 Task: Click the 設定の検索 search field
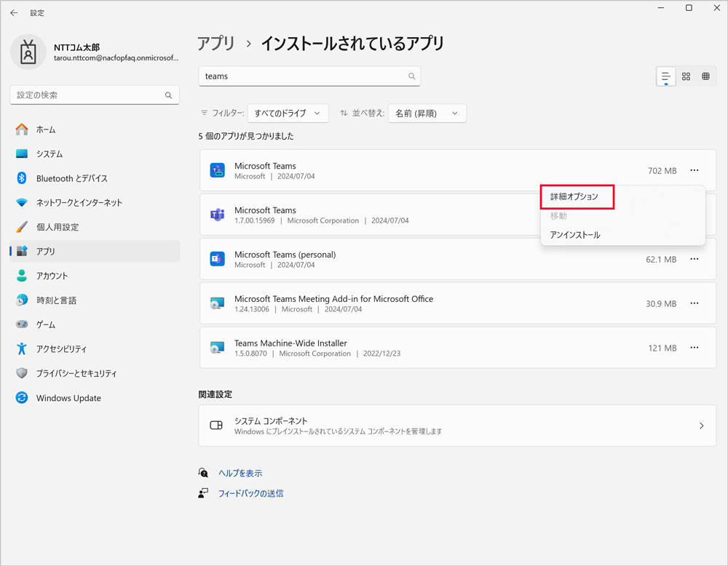[95, 95]
